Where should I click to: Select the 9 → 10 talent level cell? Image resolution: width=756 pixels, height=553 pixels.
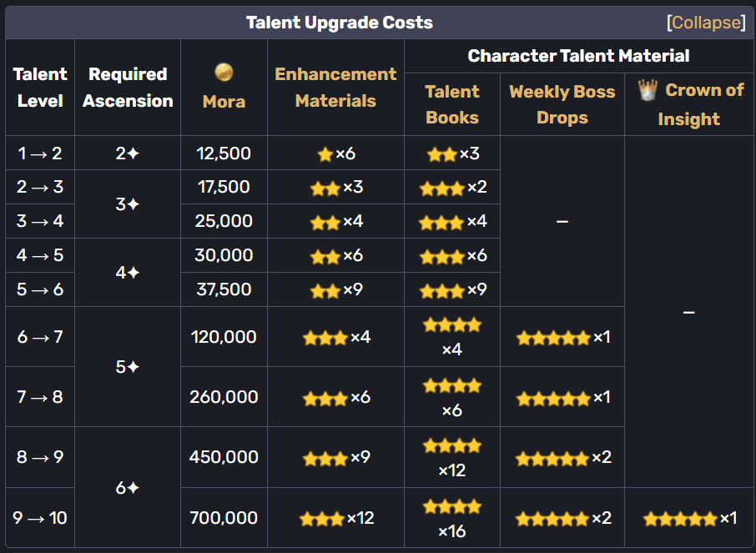(x=40, y=517)
